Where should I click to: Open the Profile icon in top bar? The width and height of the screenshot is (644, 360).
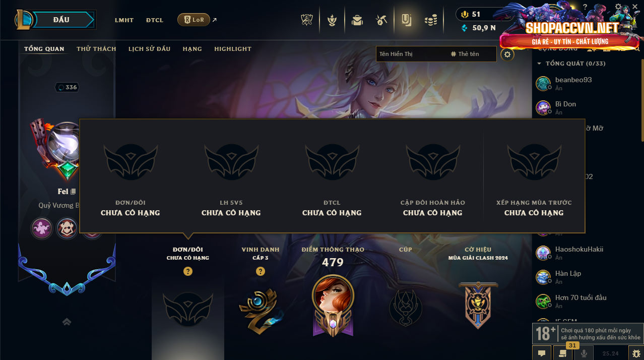(x=406, y=20)
